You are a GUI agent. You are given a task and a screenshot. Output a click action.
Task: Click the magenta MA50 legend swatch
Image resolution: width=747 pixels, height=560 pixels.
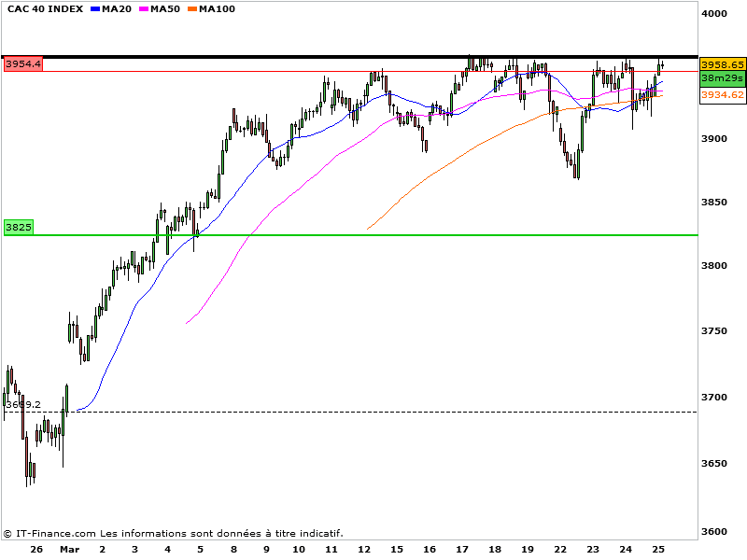click(144, 9)
